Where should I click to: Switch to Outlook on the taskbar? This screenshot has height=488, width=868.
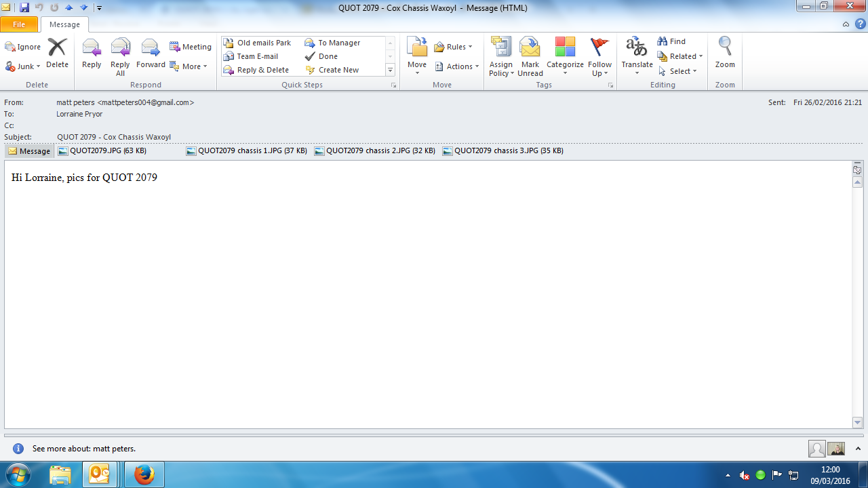pos(100,474)
